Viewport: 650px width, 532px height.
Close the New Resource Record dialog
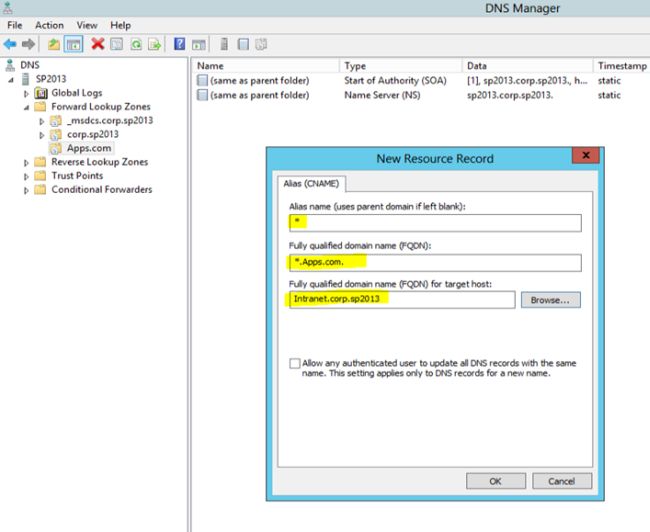[x=585, y=155]
